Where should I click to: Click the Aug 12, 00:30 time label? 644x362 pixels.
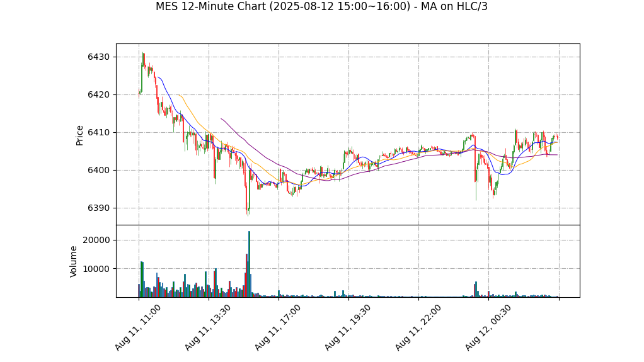[488, 327]
